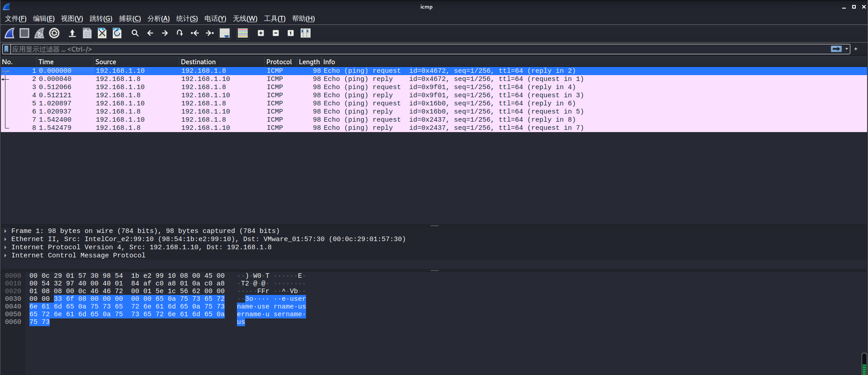Go to specified packet icon

click(x=180, y=33)
